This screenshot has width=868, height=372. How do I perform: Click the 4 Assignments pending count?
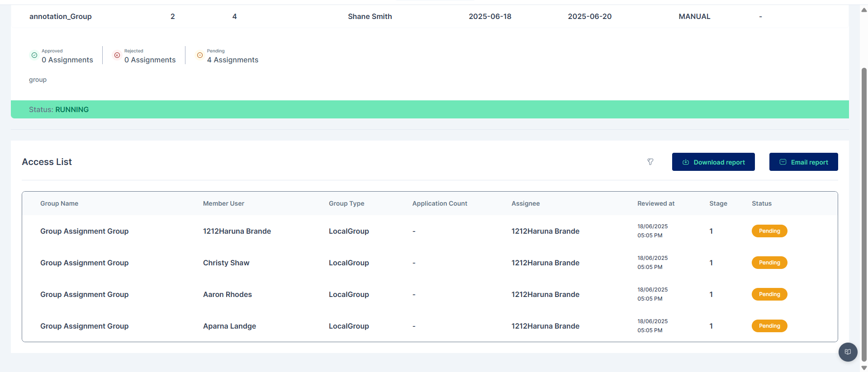click(232, 60)
